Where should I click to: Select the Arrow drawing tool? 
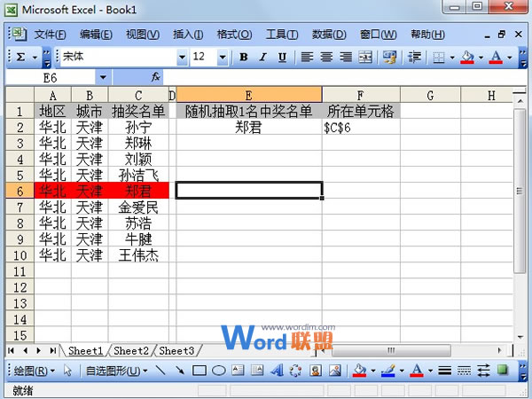[180, 370]
